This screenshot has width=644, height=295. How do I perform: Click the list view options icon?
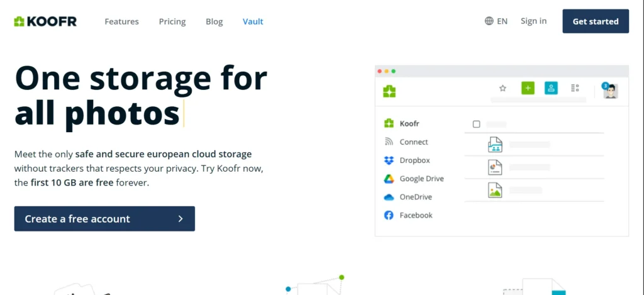575,88
